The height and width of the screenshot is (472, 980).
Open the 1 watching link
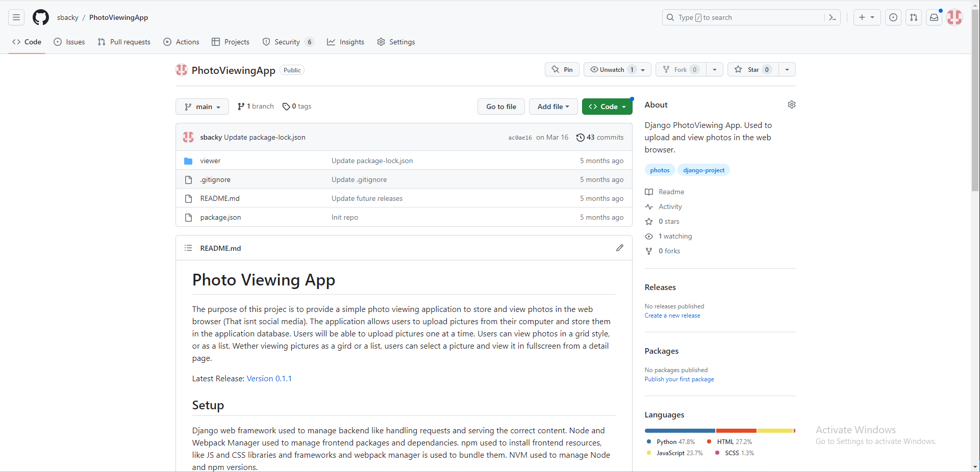pyautogui.click(x=668, y=236)
